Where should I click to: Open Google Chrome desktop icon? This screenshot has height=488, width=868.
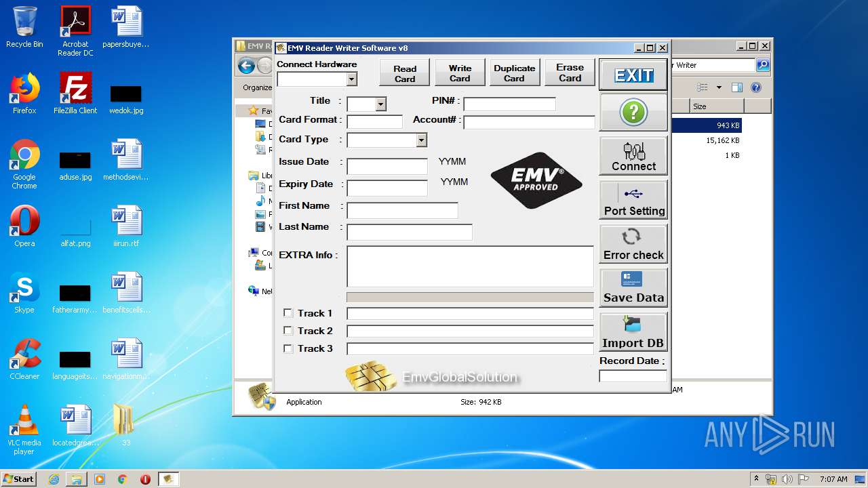pos(24,164)
